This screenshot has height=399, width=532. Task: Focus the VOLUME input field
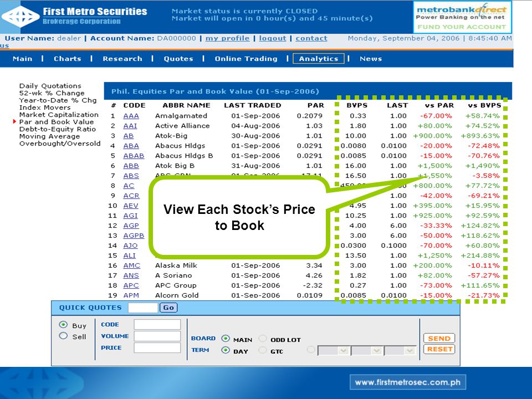click(157, 336)
